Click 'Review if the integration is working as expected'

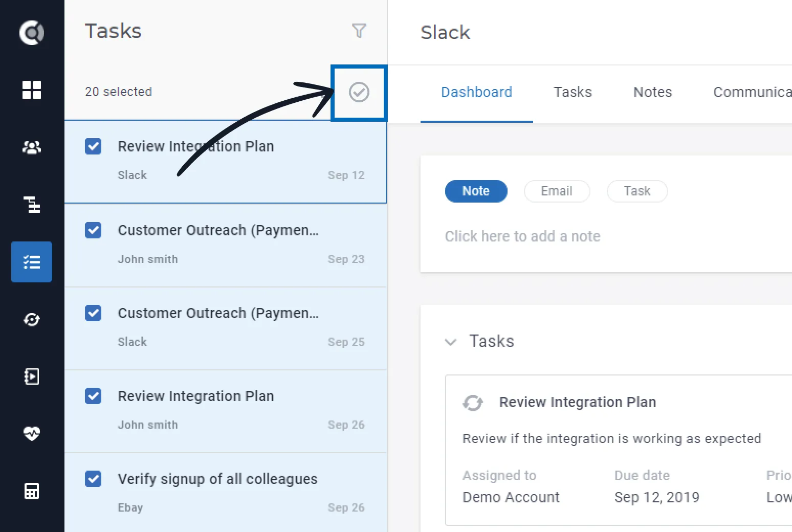coord(612,439)
